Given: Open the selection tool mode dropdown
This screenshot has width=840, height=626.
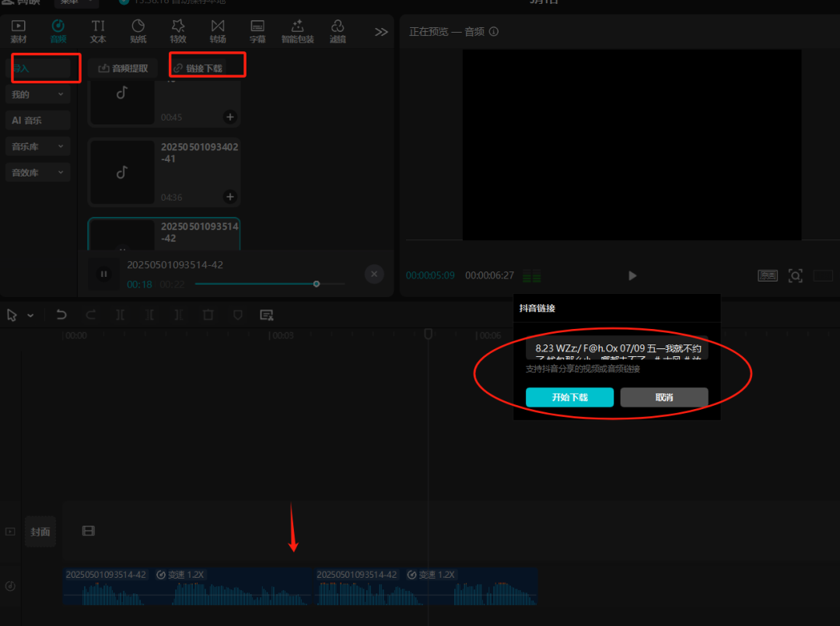Looking at the screenshot, I should [30, 316].
